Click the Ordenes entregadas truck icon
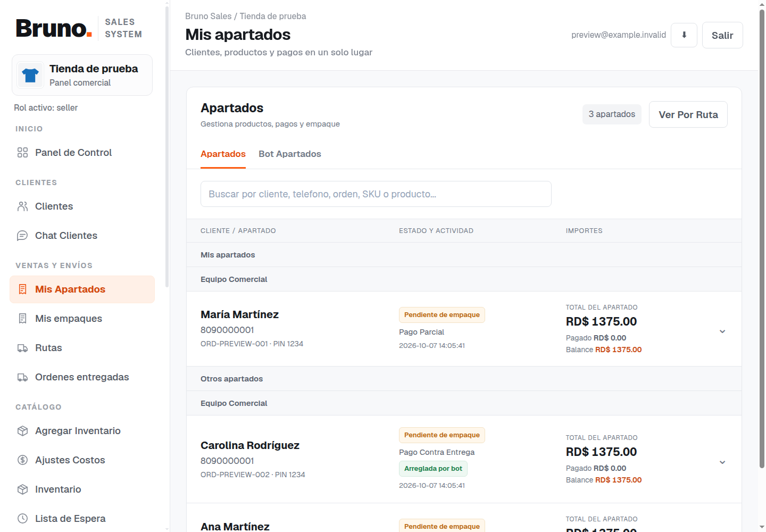Viewport: 766px width, 532px height. coord(22,377)
